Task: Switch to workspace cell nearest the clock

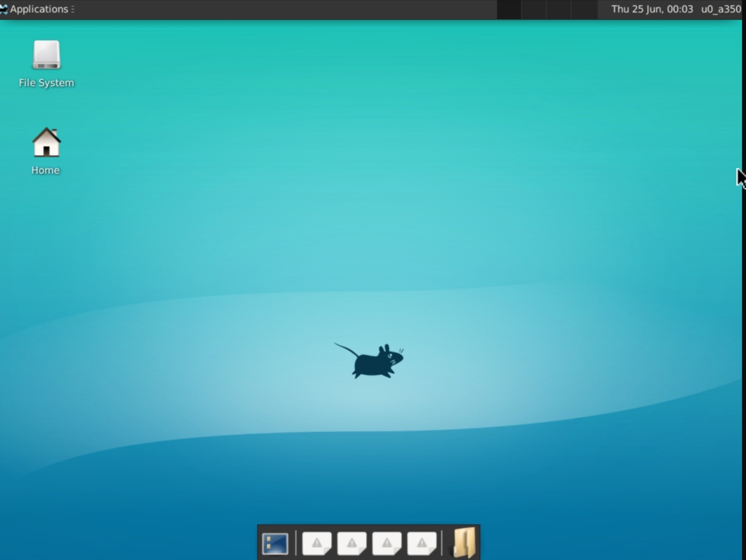Action: [585, 9]
